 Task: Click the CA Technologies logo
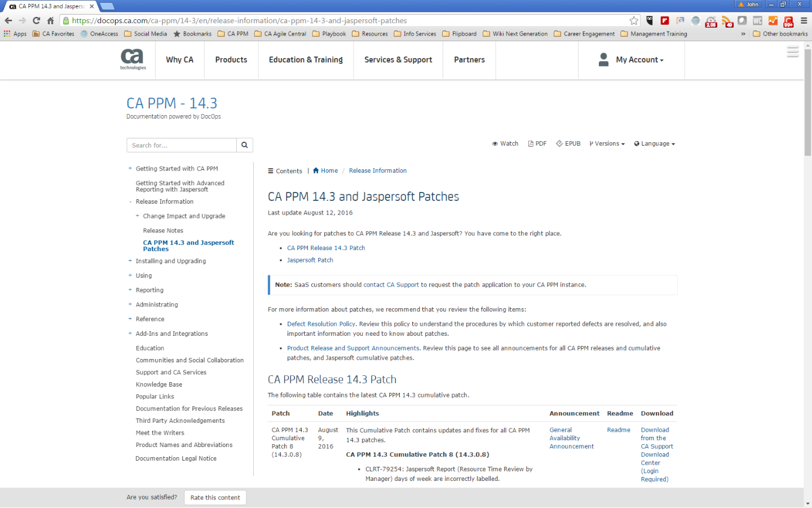tap(133, 59)
